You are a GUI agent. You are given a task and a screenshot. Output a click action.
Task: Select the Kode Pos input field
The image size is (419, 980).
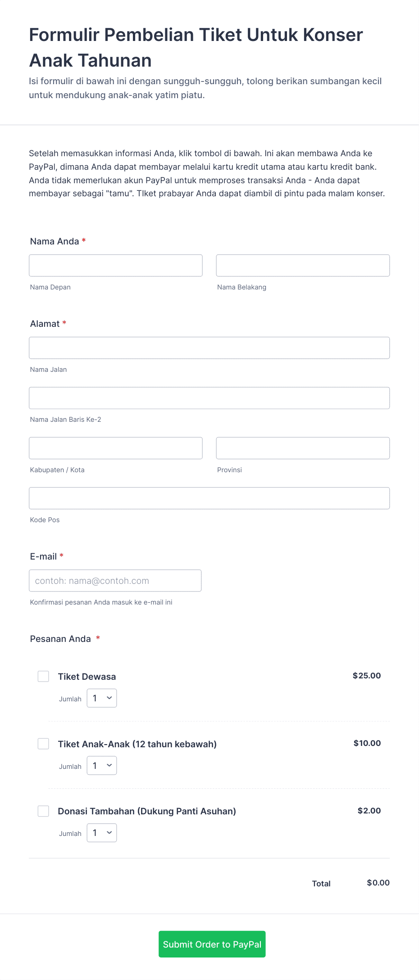click(x=209, y=498)
